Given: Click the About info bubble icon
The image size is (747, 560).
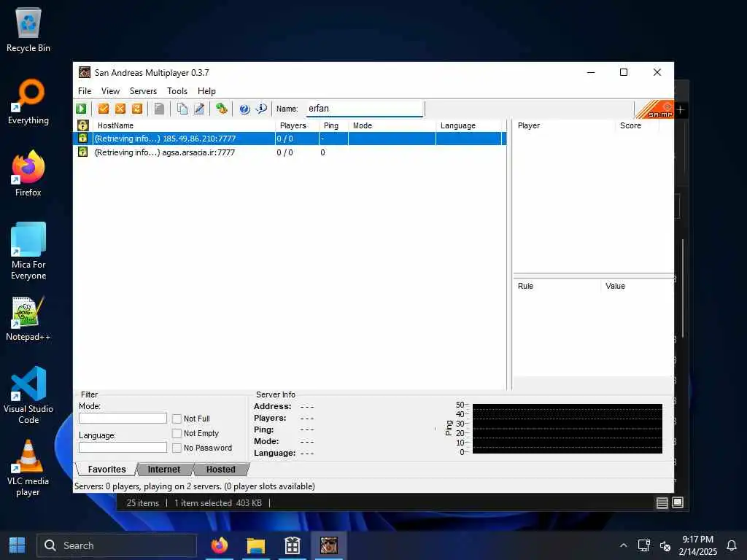Looking at the screenshot, I should (x=261, y=109).
